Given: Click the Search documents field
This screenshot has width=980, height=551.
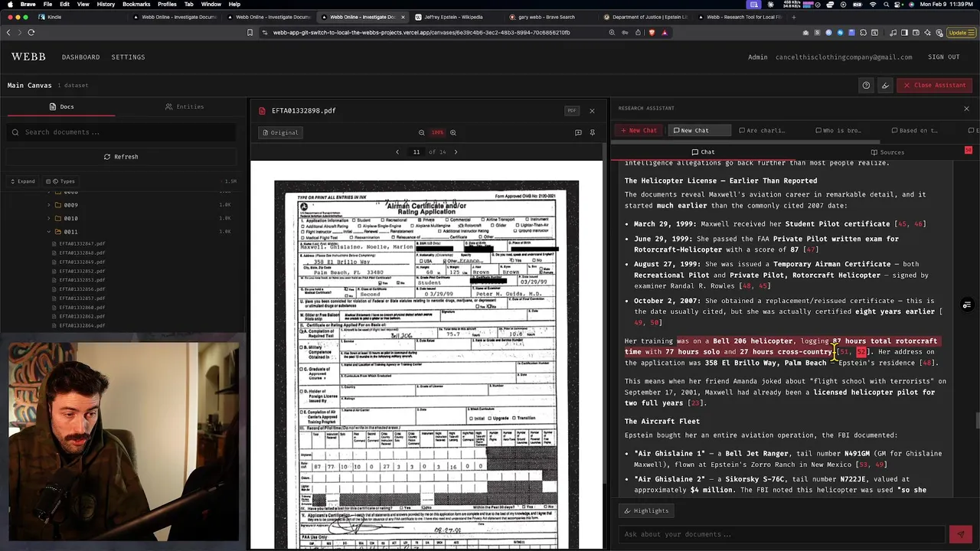Looking at the screenshot, I should click(122, 132).
